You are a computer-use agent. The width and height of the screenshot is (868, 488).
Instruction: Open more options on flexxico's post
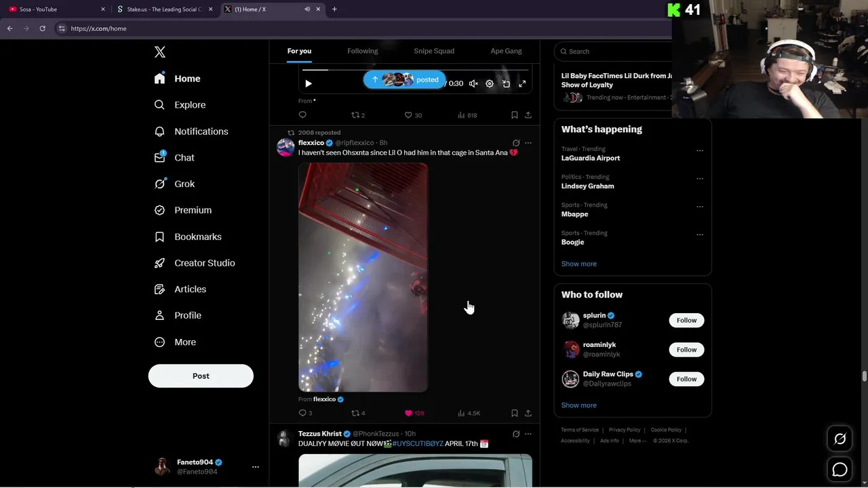(x=528, y=143)
